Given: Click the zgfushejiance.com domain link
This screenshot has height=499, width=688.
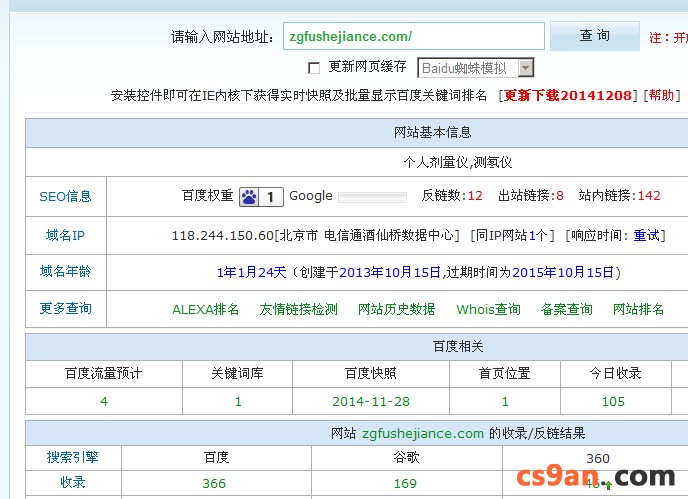Looking at the screenshot, I should pyautogui.click(x=423, y=434).
